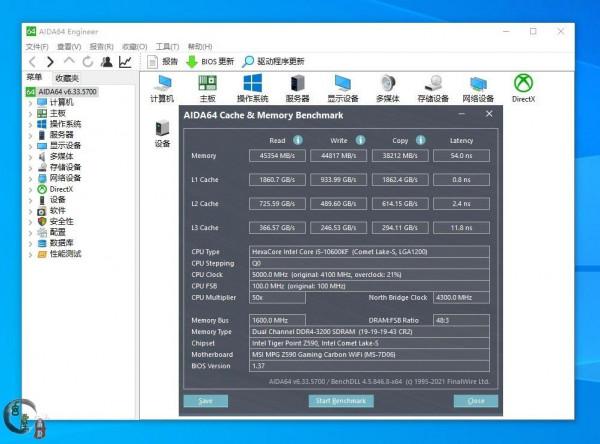Click the BIOS 更新 green arrow icon
The height and width of the screenshot is (444, 600).
[191, 61]
